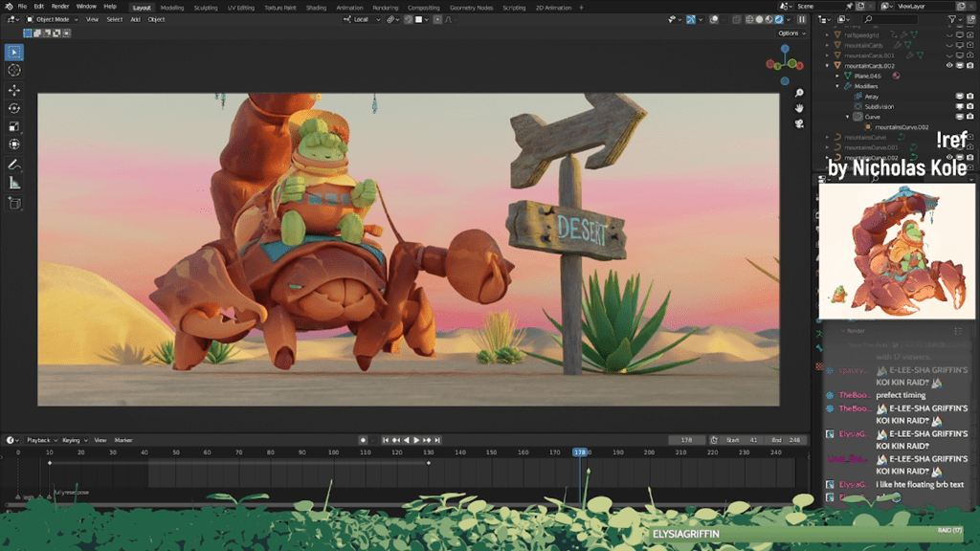Toggle the camera view icon
Screen dimensions: 980x551
click(799, 123)
